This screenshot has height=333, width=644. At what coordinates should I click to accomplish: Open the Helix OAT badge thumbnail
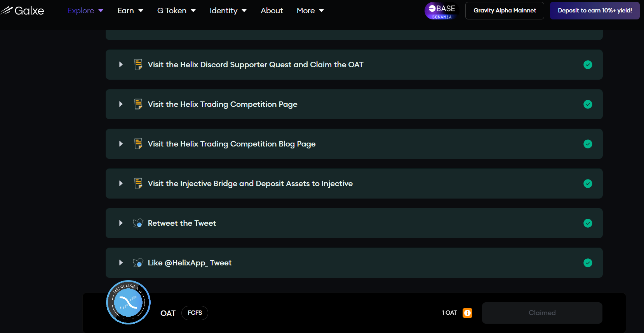[x=128, y=302]
